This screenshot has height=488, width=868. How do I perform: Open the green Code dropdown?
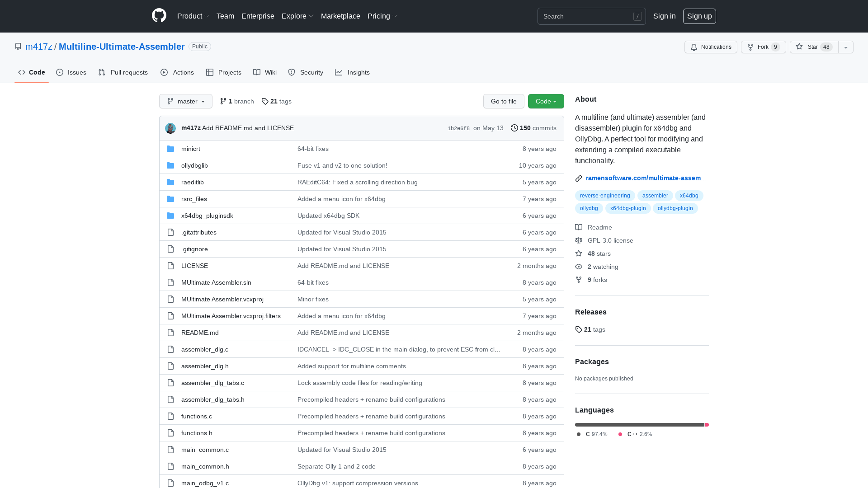546,101
